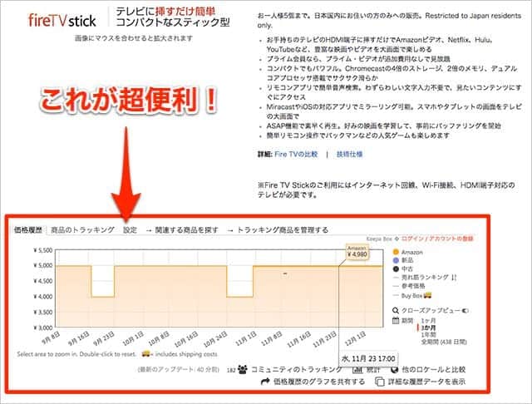Click the 9月 8日 axis date
Screen dimensions: 532x404
pos(51,337)
